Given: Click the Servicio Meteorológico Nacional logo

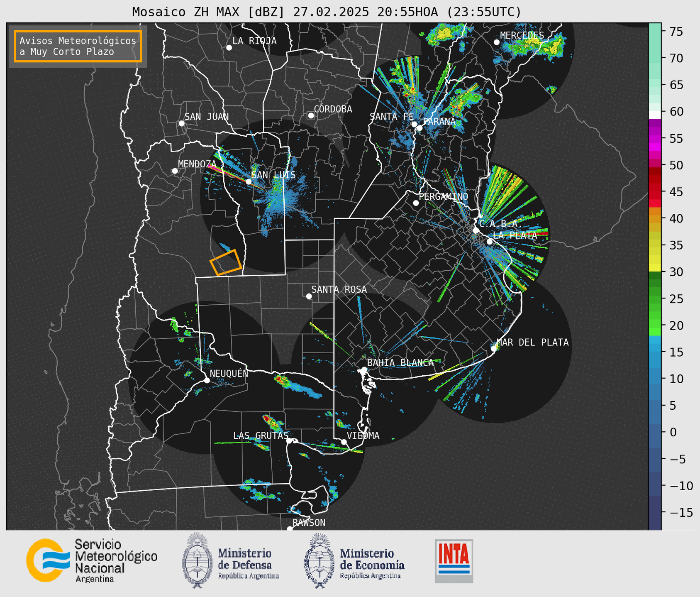Looking at the screenshot, I should 49,560.
